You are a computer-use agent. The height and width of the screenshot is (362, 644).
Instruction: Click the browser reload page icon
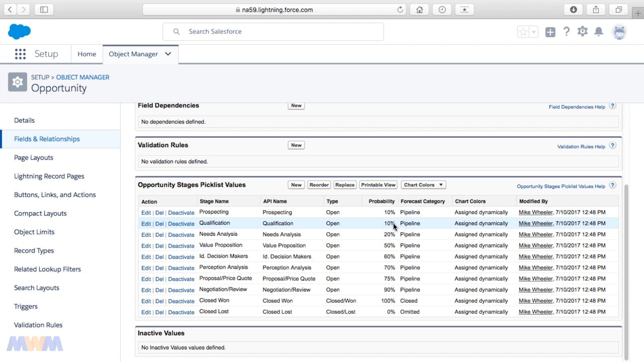(x=400, y=10)
